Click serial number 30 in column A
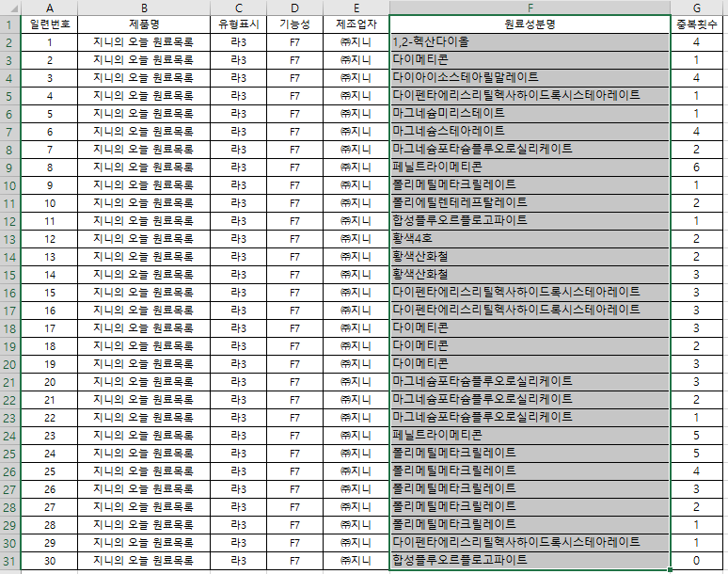The height and width of the screenshot is (574, 728). pos(49,561)
